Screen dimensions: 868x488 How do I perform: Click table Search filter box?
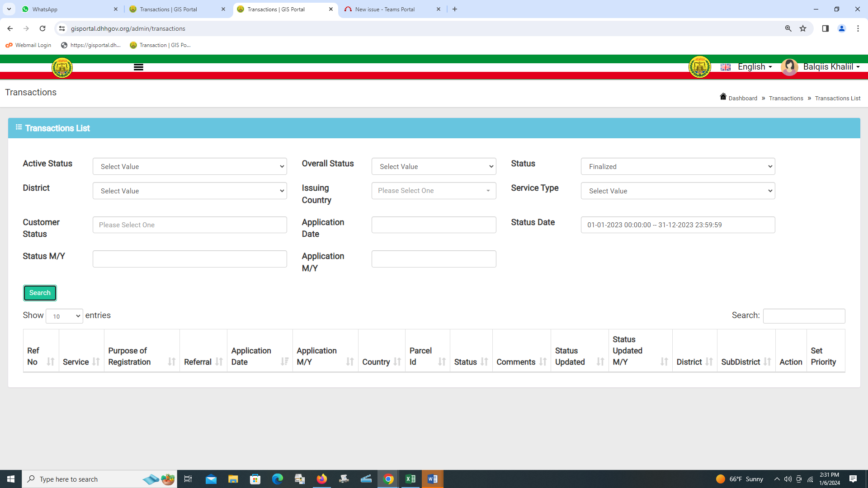(804, 316)
